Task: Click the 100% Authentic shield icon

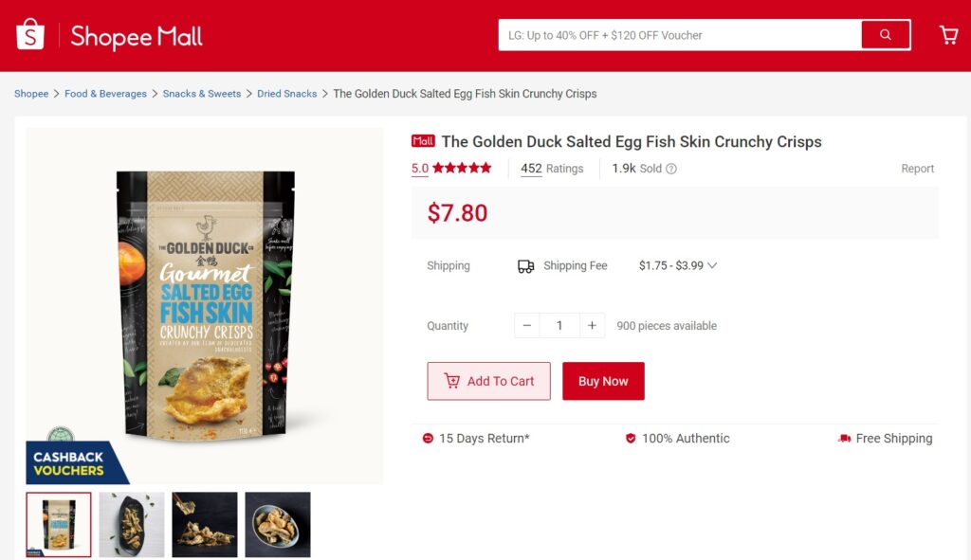Action: [x=631, y=439]
